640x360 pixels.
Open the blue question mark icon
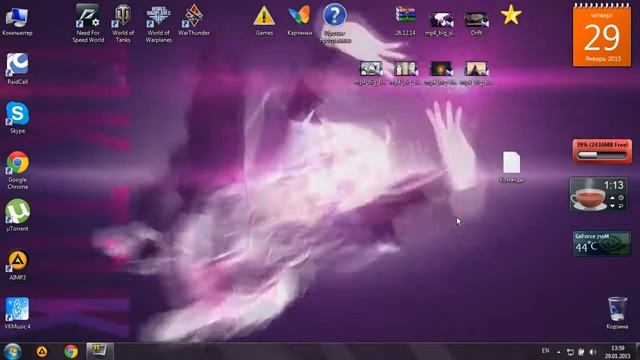[x=335, y=16]
